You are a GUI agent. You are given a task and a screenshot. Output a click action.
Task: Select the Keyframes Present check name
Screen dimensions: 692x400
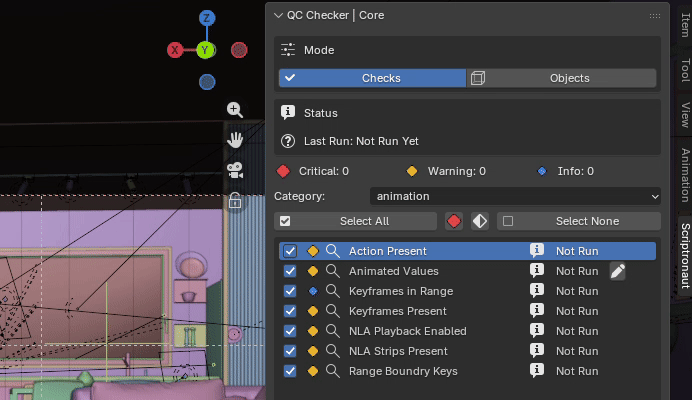coord(398,311)
